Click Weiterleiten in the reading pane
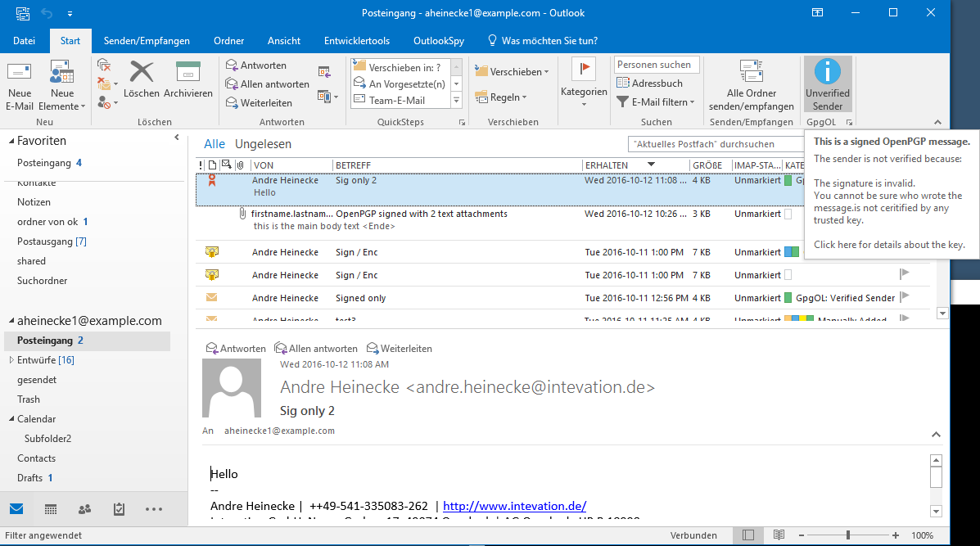Screen dimensions: 980x546 (400, 349)
